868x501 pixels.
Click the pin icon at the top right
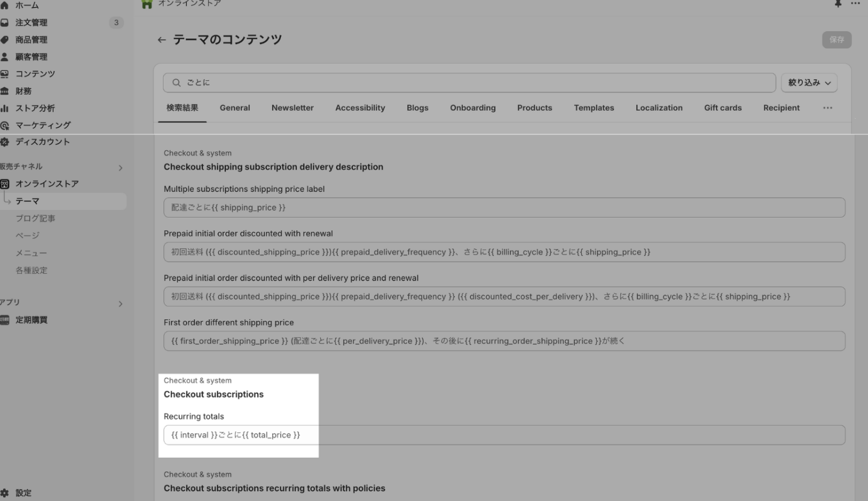[838, 4]
